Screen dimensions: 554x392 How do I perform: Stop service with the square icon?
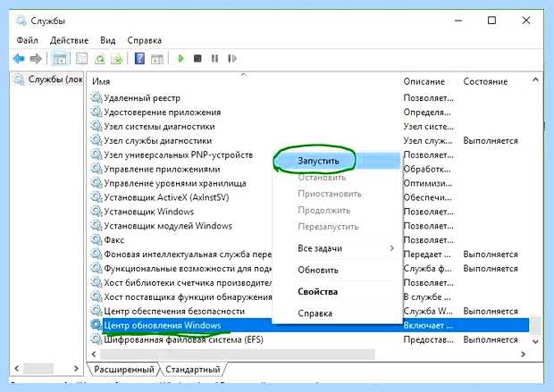click(197, 58)
